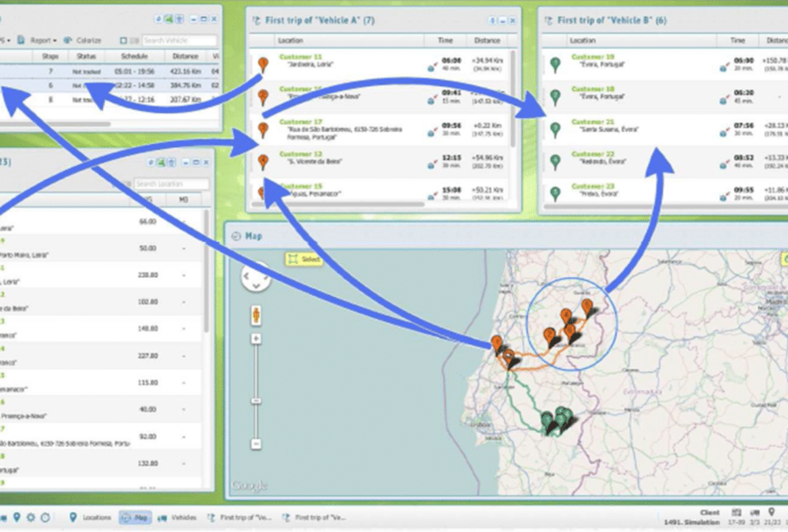Open the Customer 17 location entry

pos(300,122)
